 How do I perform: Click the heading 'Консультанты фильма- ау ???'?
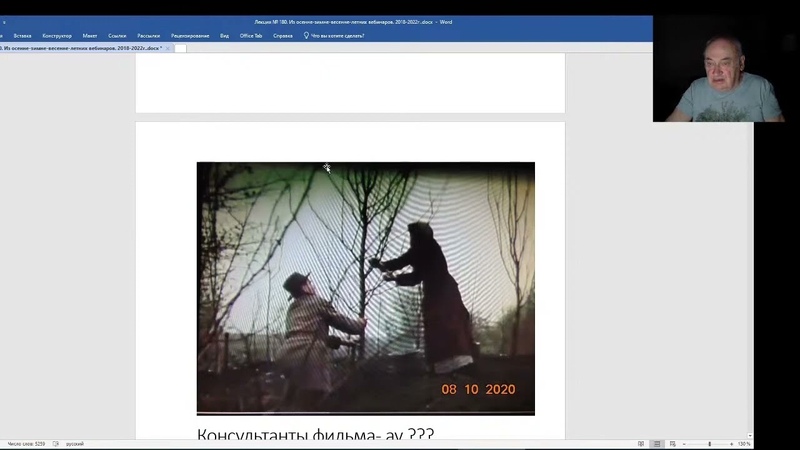click(315, 434)
